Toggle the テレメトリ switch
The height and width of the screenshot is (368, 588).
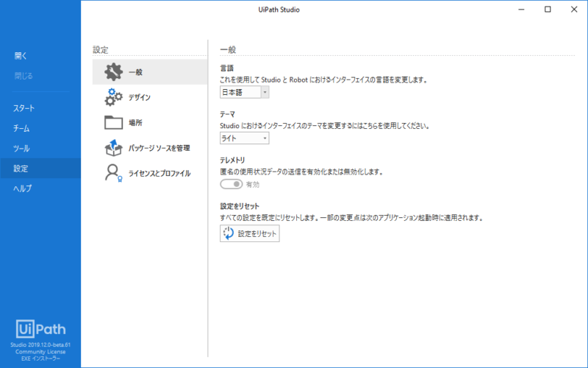click(x=232, y=185)
